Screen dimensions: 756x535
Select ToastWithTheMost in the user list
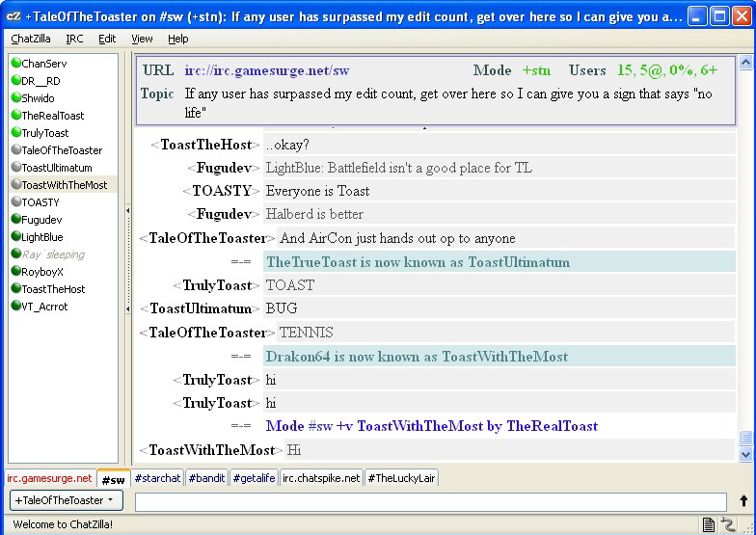tap(64, 185)
